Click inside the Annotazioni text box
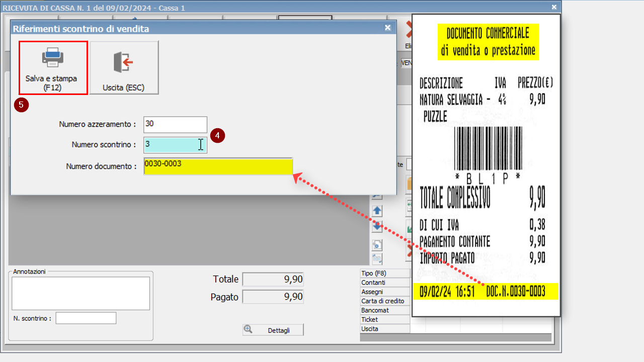644x362 pixels. [x=80, y=293]
